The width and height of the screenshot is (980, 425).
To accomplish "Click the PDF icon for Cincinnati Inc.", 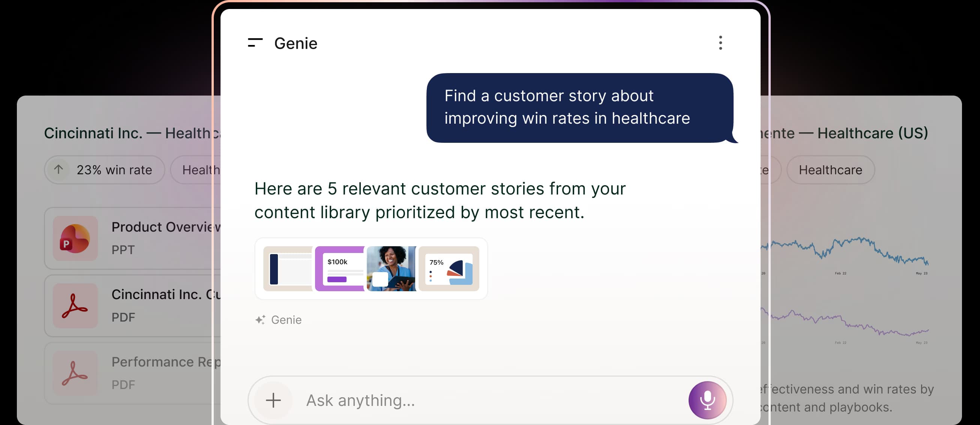I will [75, 306].
